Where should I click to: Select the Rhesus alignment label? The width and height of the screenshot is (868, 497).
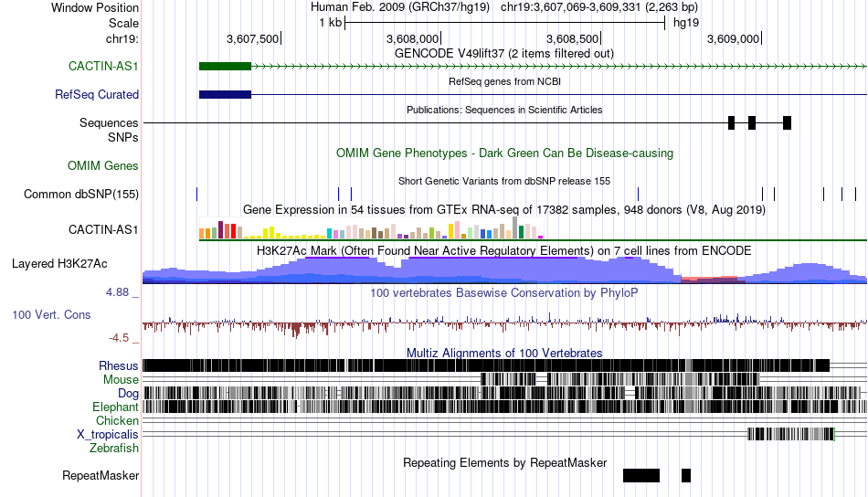coord(119,365)
